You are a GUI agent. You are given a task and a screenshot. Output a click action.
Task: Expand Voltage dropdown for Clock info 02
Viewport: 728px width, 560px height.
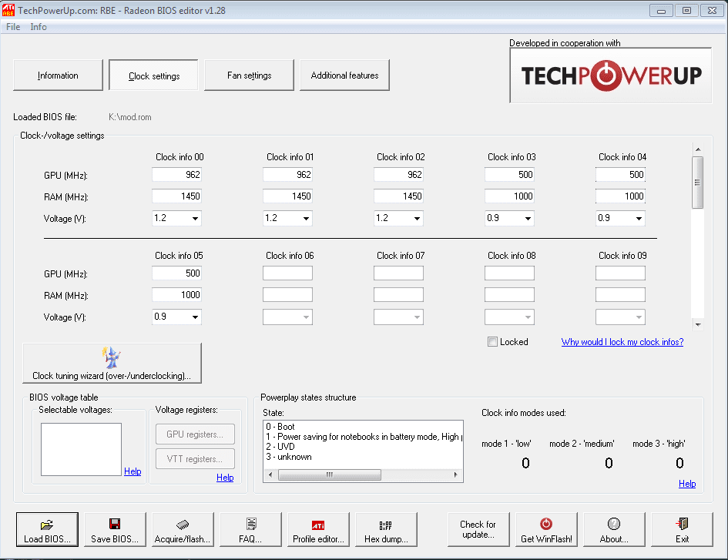[417, 218]
